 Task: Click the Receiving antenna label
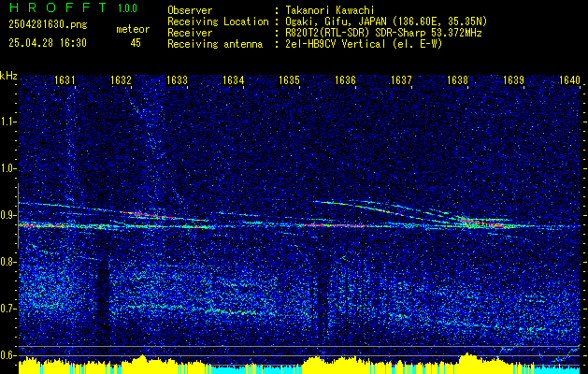click(x=215, y=44)
